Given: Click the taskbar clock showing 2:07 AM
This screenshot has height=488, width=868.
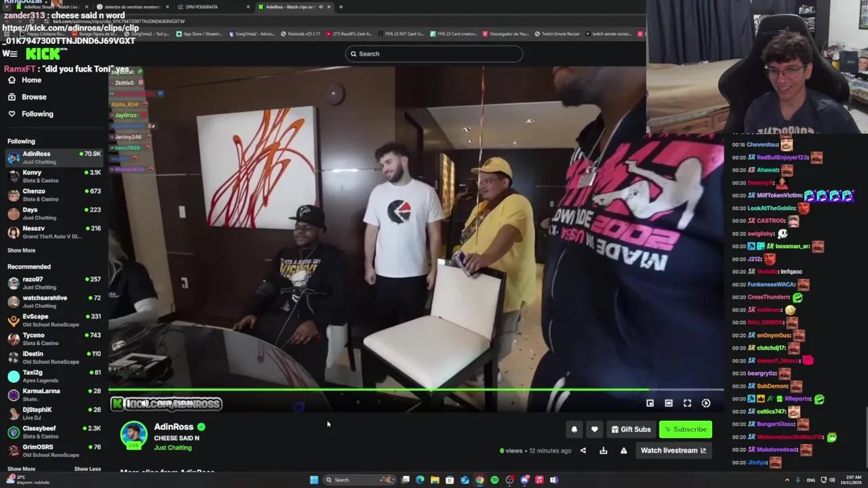Looking at the screenshot, I should click(x=852, y=480).
